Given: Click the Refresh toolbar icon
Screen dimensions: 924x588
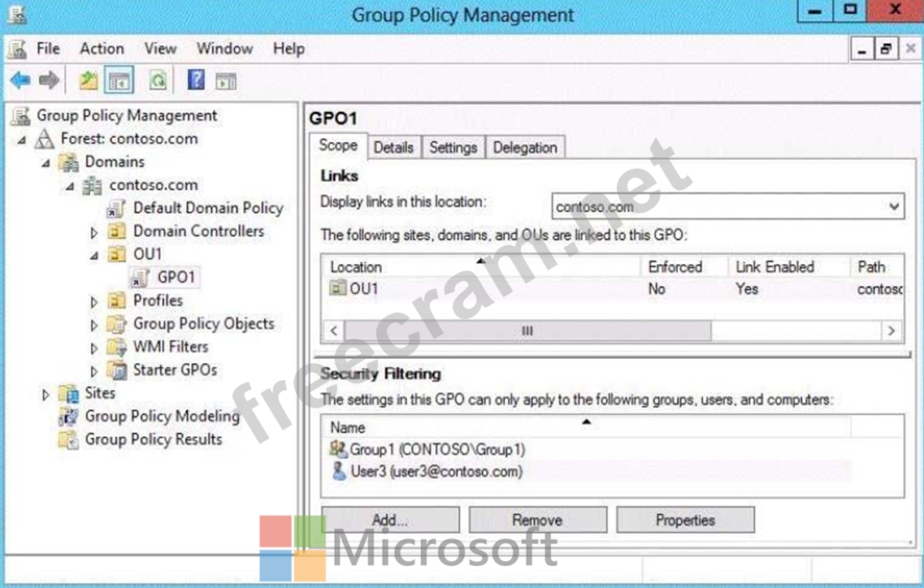Looking at the screenshot, I should tap(158, 80).
